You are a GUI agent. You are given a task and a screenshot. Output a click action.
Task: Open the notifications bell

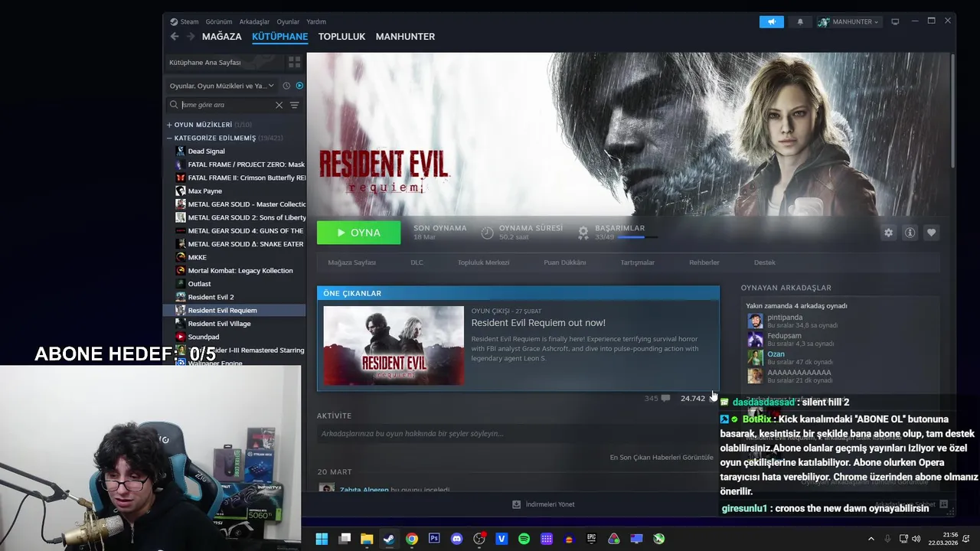point(800,21)
